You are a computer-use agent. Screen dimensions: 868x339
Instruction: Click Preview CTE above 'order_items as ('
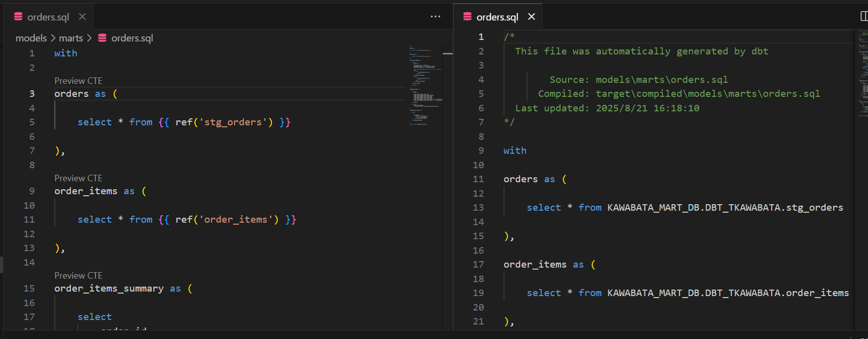click(x=78, y=178)
